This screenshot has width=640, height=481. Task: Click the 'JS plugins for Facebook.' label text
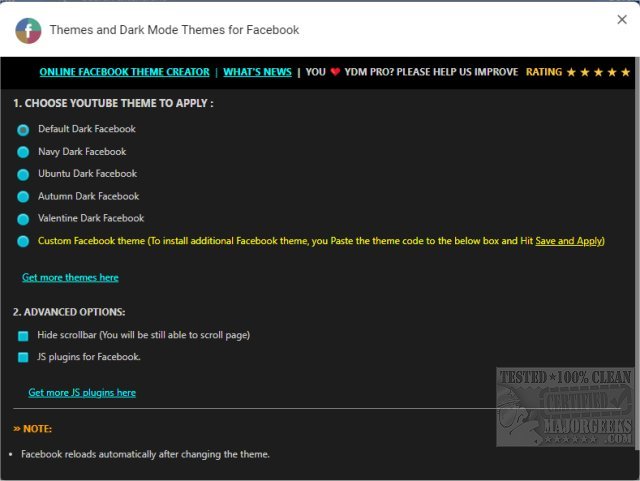pyautogui.click(x=89, y=357)
